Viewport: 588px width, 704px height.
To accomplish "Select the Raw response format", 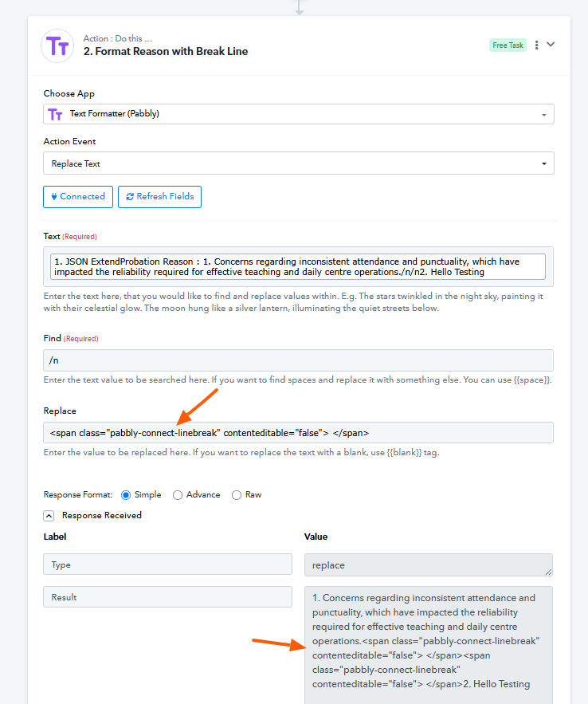I will coord(237,495).
